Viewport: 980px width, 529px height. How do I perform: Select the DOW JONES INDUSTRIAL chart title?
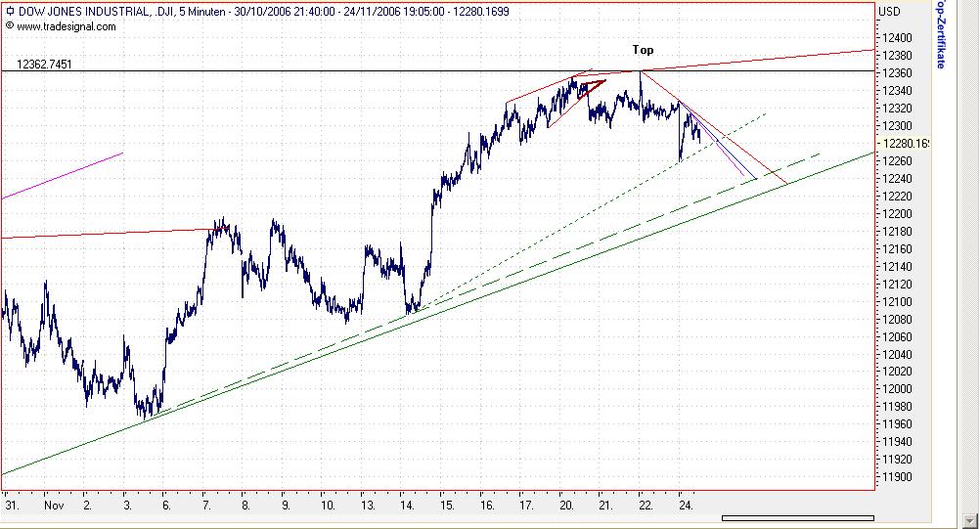click(x=84, y=11)
